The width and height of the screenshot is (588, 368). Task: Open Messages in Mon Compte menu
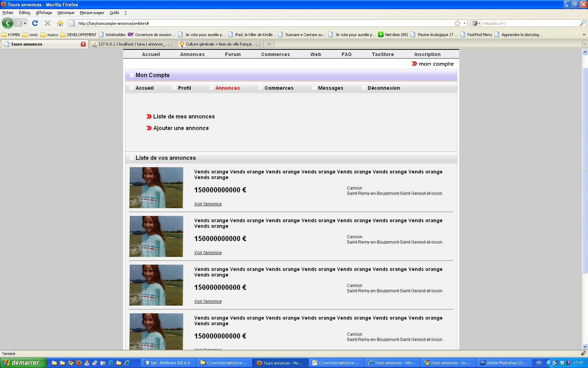tap(330, 88)
